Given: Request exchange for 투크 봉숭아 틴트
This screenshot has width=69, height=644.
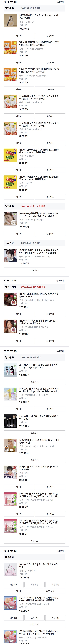Looking at the screenshot, I should (34, 585).
